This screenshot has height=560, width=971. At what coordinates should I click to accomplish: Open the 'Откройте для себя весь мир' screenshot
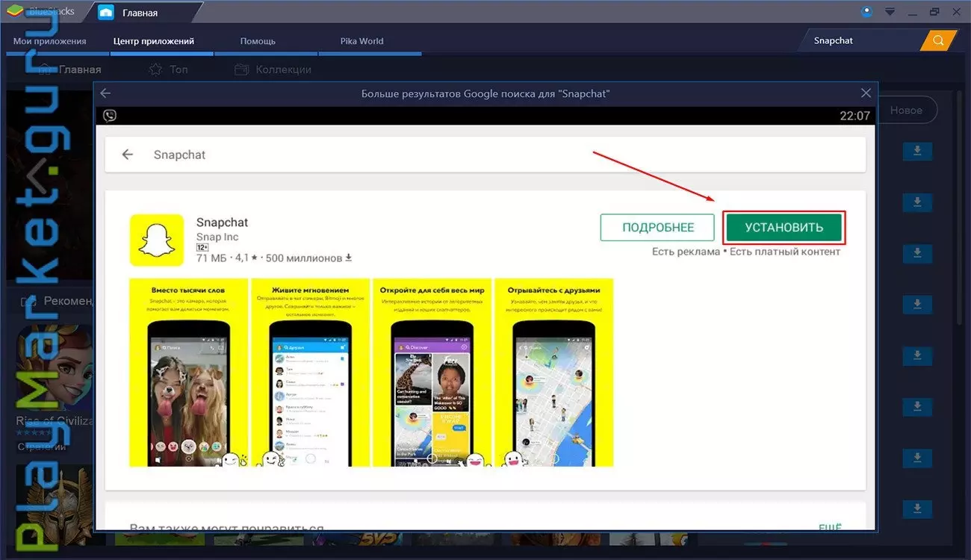coord(432,373)
